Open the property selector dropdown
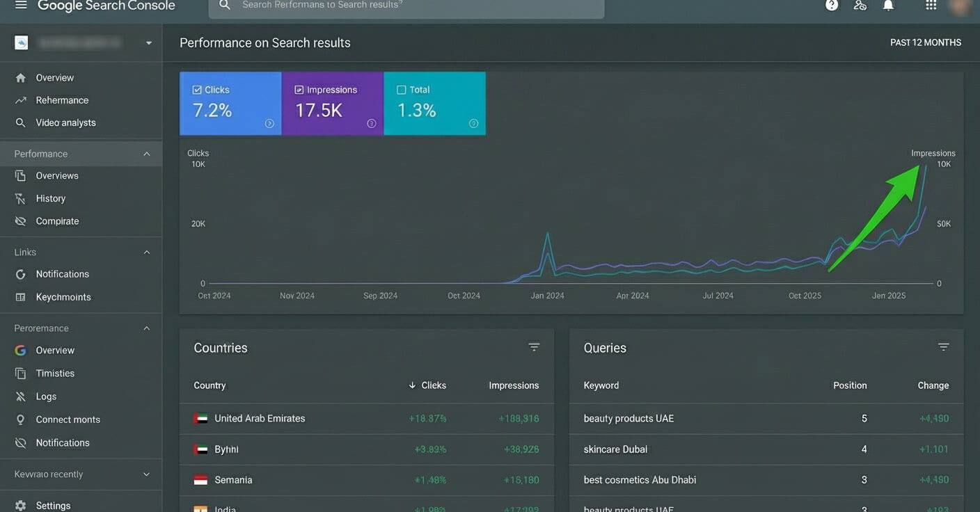Screen dimensions: 980x512 [x=148, y=42]
